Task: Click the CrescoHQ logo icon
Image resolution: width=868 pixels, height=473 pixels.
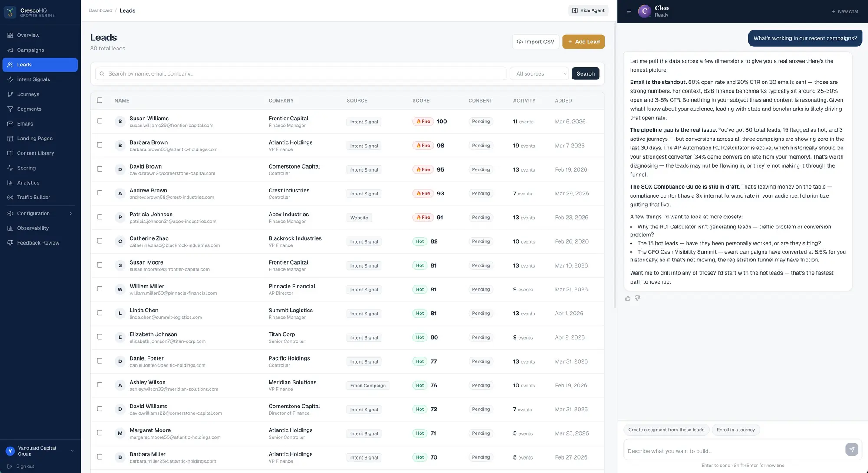Action: click(10, 12)
